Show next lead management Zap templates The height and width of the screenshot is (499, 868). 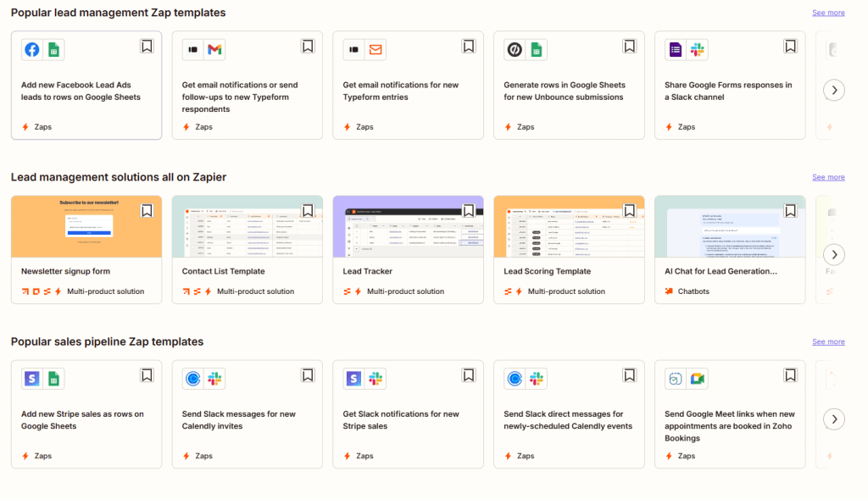pyautogui.click(x=834, y=90)
